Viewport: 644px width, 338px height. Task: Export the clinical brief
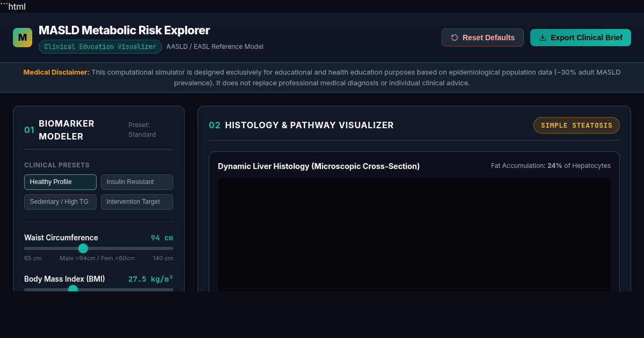click(x=581, y=38)
